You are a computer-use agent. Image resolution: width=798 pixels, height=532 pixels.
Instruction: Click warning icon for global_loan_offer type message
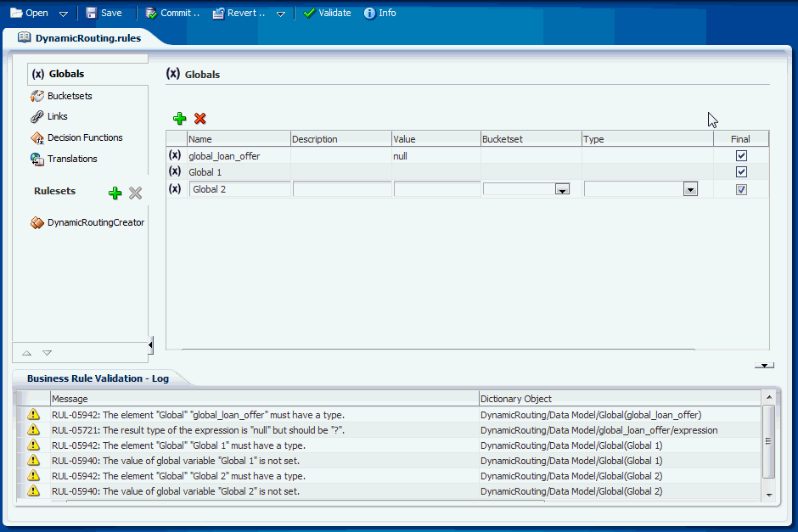tap(34, 415)
